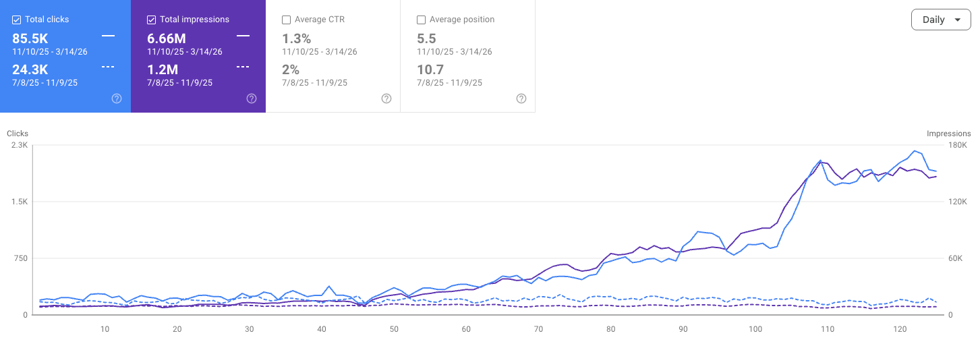The width and height of the screenshot is (980, 348).
Task: Click the highest peak of the blue clicks line
Action: tap(915, 151)
